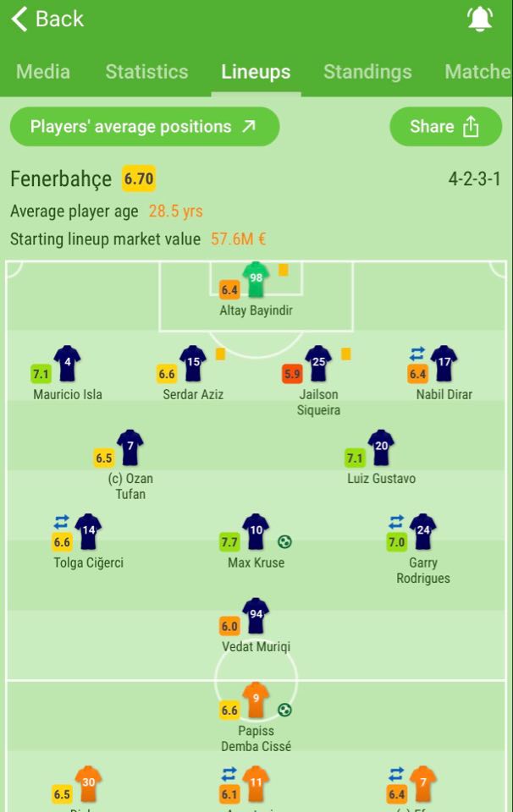Tap the Share button
513x812 pixels.
(x=445, y=126)
